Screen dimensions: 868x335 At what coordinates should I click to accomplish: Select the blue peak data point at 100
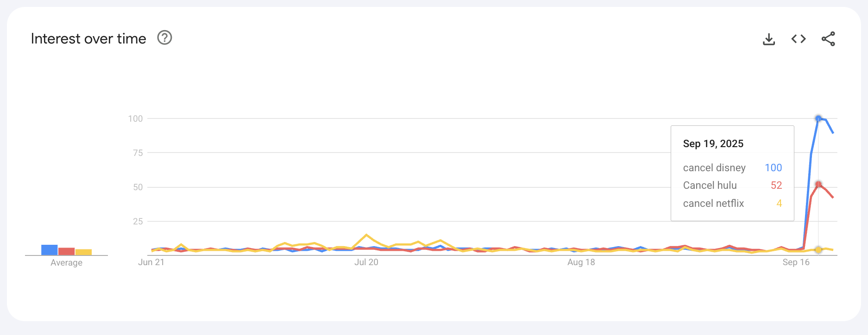pyautogui.click(x=818, y=118)
